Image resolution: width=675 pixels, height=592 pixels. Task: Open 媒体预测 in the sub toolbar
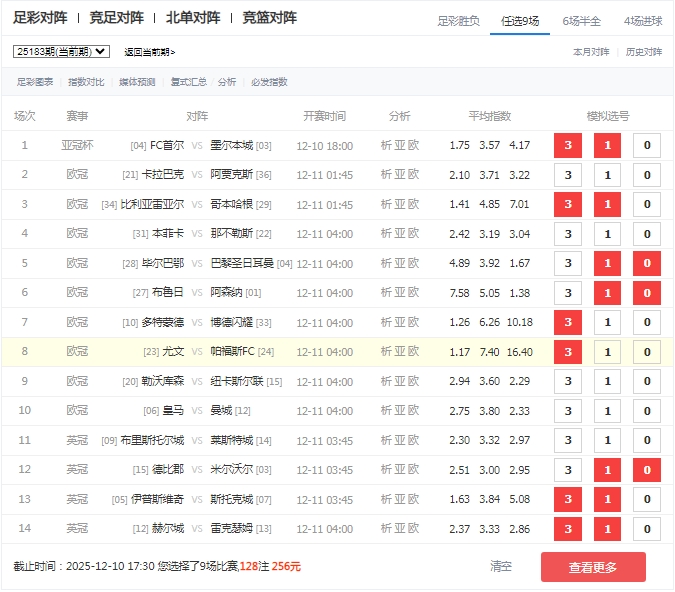click(x=137, y=82)
